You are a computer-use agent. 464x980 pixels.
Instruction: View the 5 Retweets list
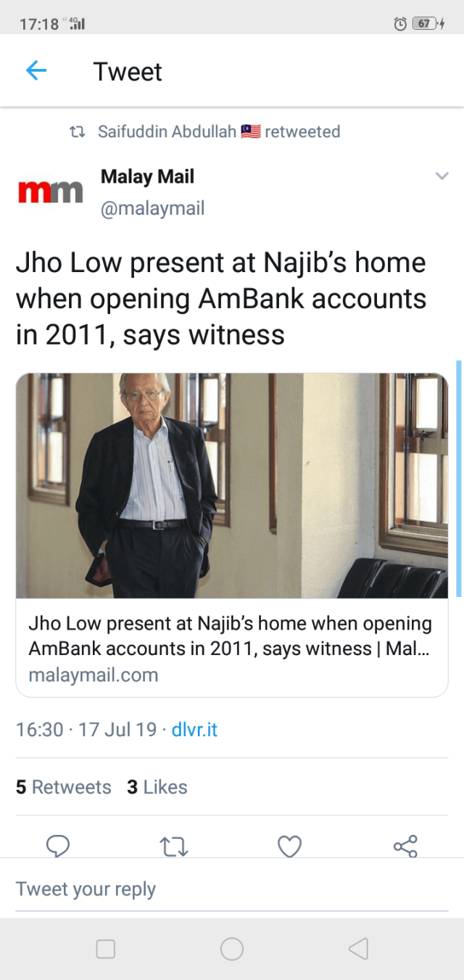point(64,787)
